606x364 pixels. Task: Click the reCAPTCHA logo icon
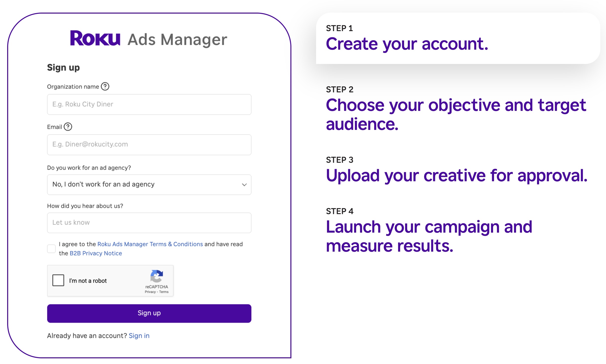click(x=156, y=276)
